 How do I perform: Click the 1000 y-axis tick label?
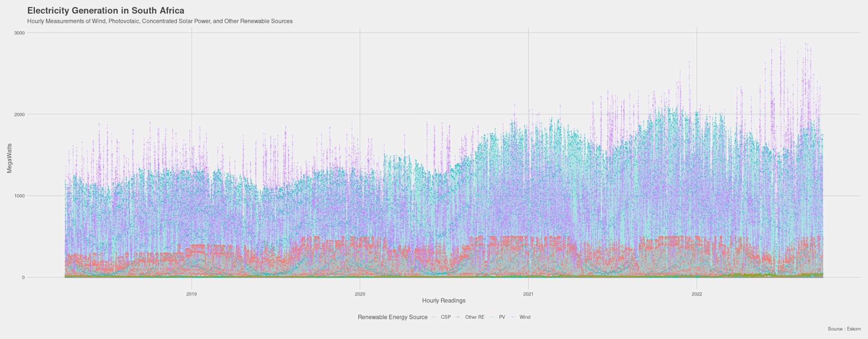(19, 196)
